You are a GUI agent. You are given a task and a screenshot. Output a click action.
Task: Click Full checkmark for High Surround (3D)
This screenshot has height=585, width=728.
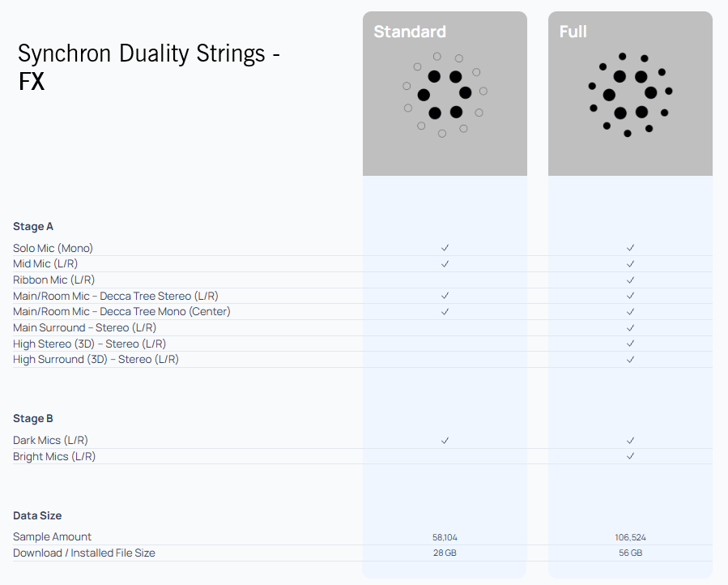(630, 360)
